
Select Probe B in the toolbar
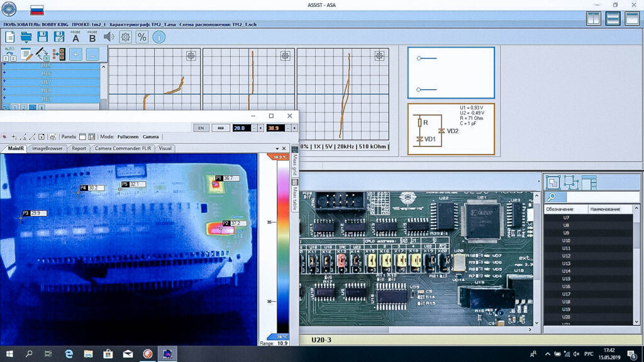(92, 37)
